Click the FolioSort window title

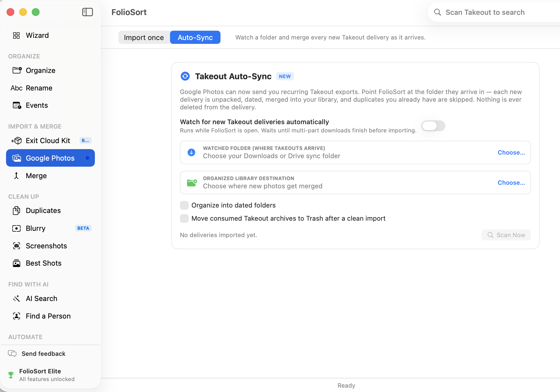(129, 12)
